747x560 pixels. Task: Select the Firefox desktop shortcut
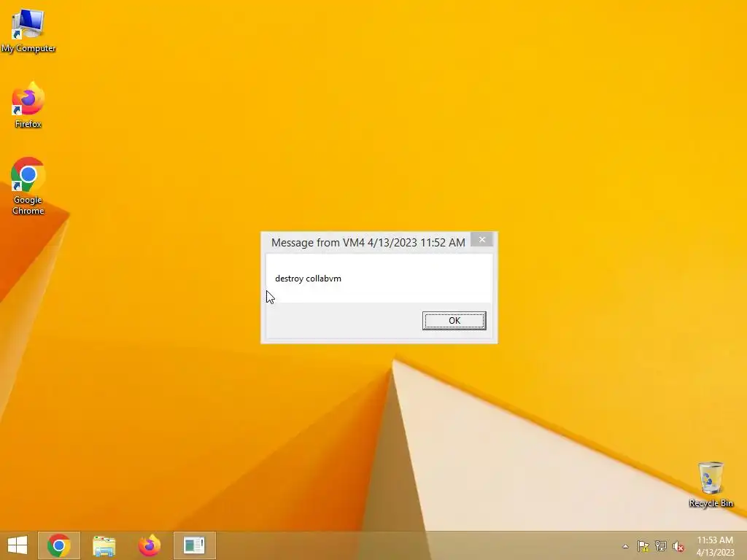click(28, 105)
